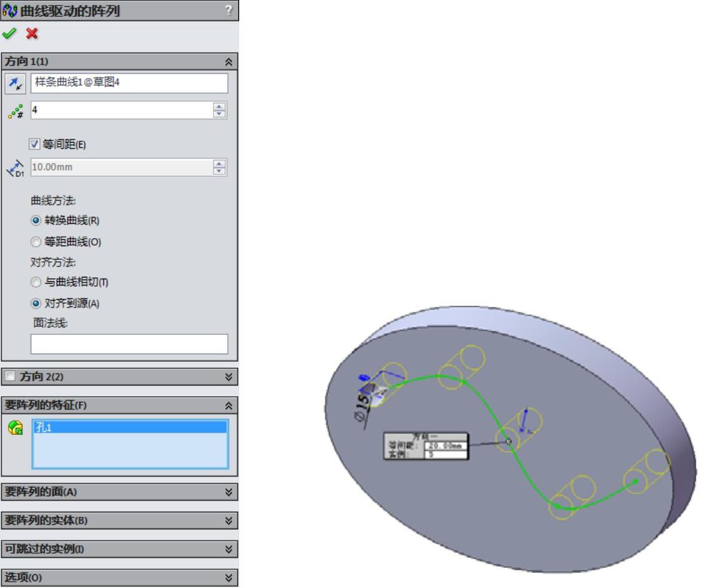Expand the 要阵列的面(A) section
The height and width of the screenshot is (588, 712).
coord(229,492)
